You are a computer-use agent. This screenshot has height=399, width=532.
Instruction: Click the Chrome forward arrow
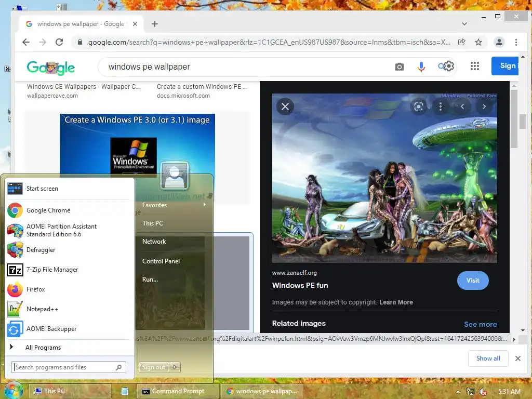[43, 42]
